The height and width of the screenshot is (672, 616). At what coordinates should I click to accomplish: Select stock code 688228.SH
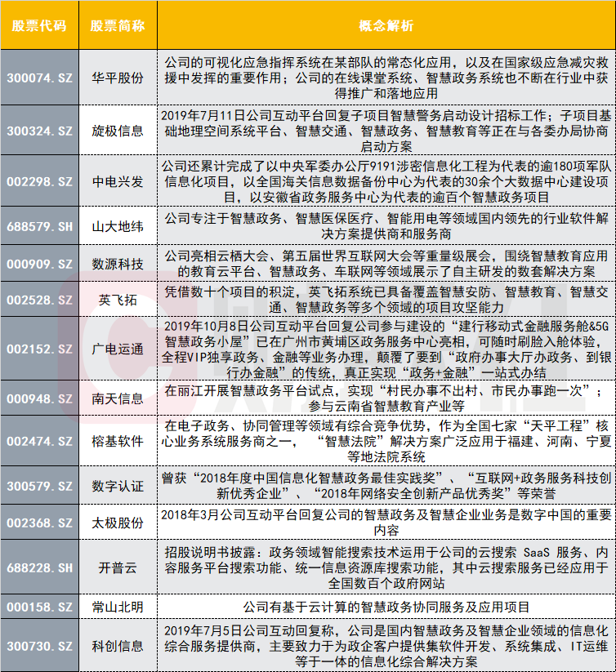coord(39,567)
